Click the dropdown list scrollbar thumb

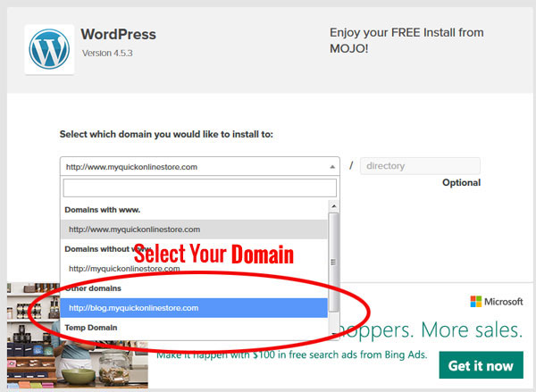pyautogui.click(x=333, y=263)
